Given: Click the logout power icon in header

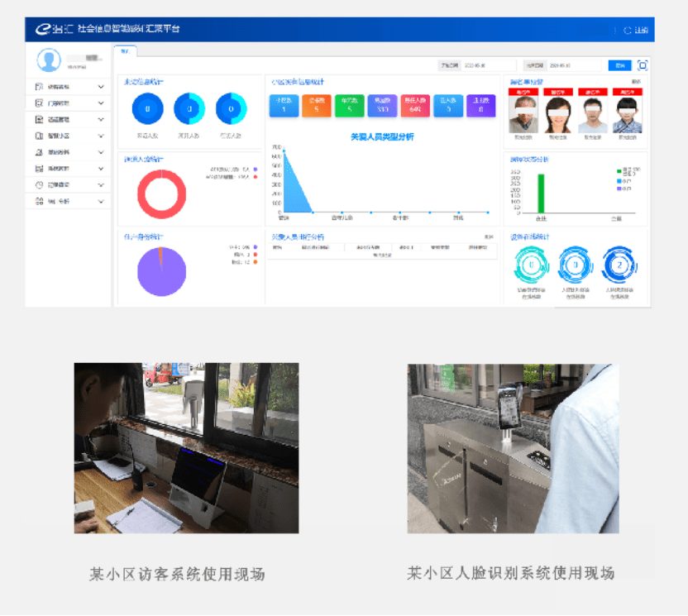Looking at the screenshot, I should click(628, 31).
